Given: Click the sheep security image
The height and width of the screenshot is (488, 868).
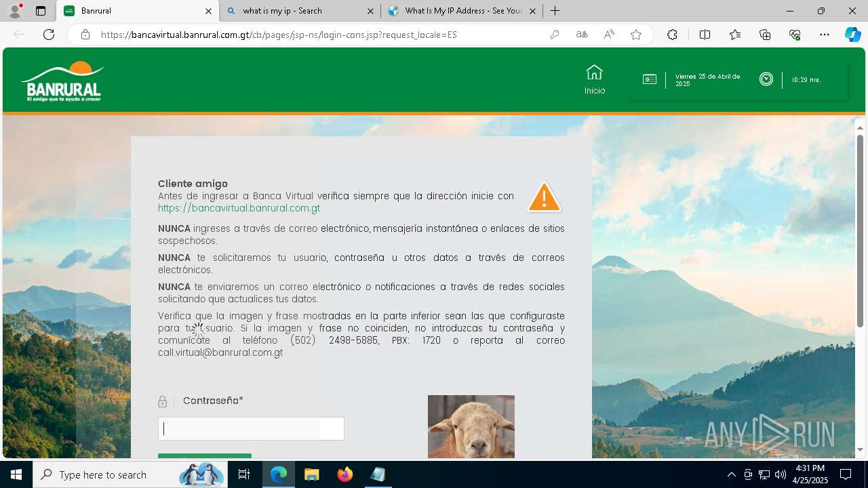Looking at the screenshot, I should click(471, 426).
